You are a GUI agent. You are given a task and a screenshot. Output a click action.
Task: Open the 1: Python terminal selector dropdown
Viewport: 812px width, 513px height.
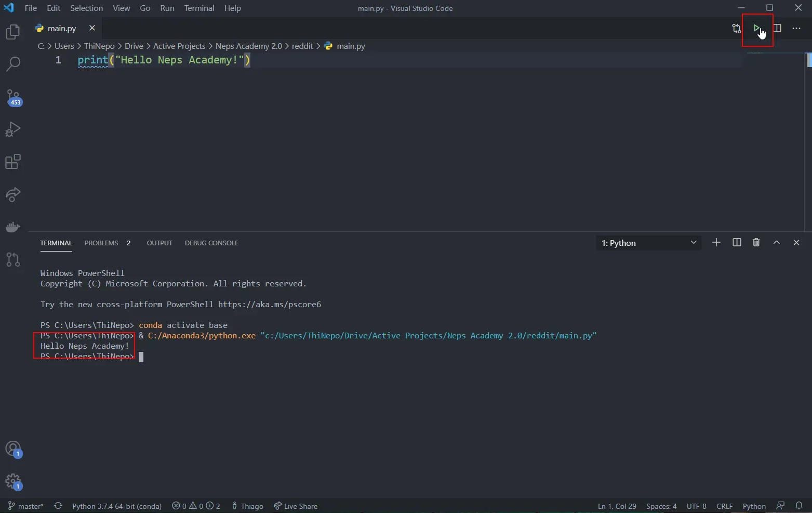coord(649,243)
